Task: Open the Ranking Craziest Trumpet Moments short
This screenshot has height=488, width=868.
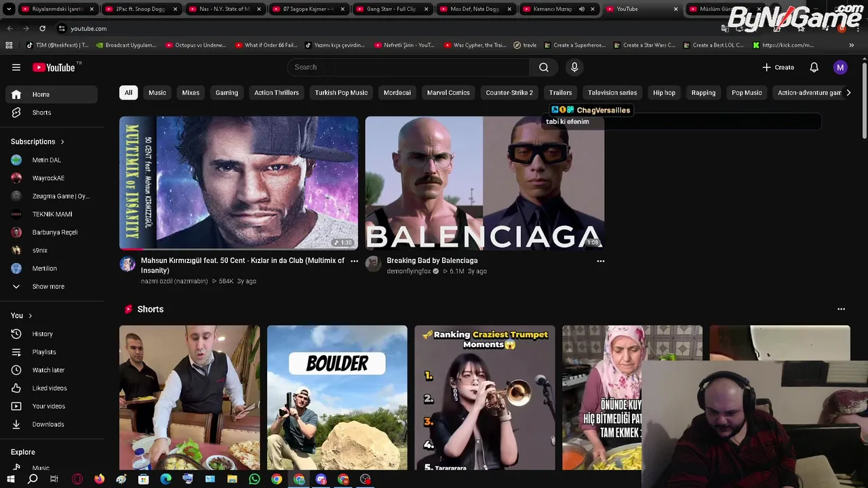Action: pyautogui.click(x=485, y=397)
